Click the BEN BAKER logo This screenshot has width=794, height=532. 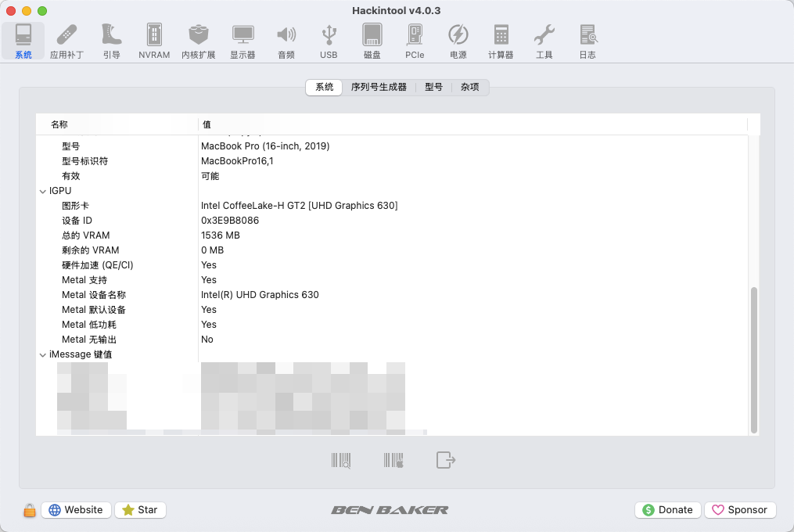[390, 510]
